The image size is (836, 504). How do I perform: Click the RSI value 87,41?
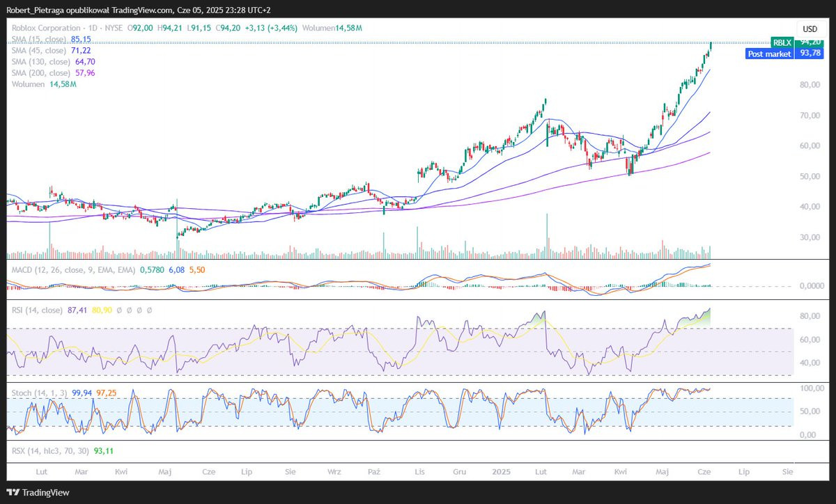point(78,310)
